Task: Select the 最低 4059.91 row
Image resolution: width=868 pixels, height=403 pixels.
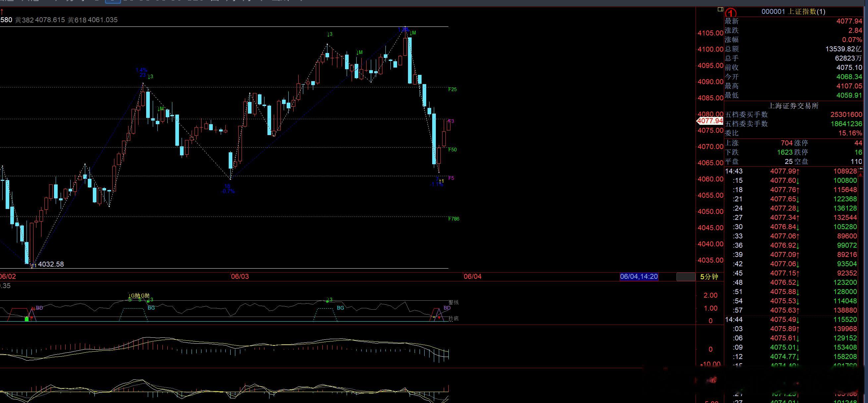Action: pos(793,95)
